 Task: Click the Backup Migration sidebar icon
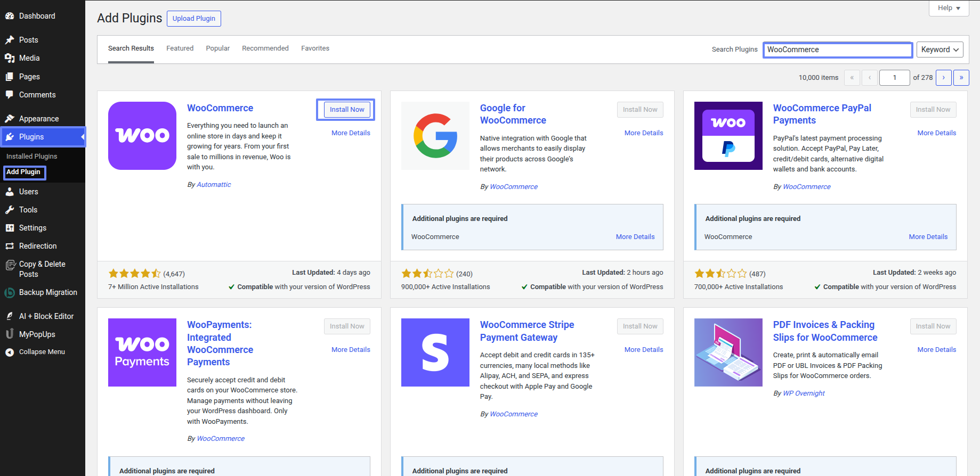coord(10,292)
